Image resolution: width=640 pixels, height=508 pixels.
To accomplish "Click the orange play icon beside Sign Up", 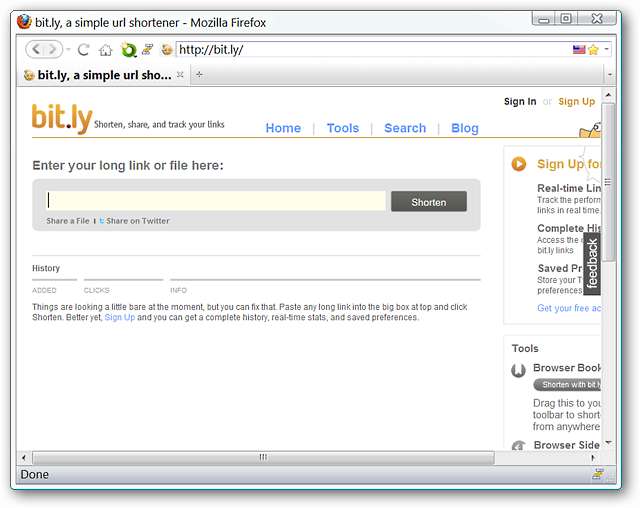I will pyautogui.click(x=519, y=164).
